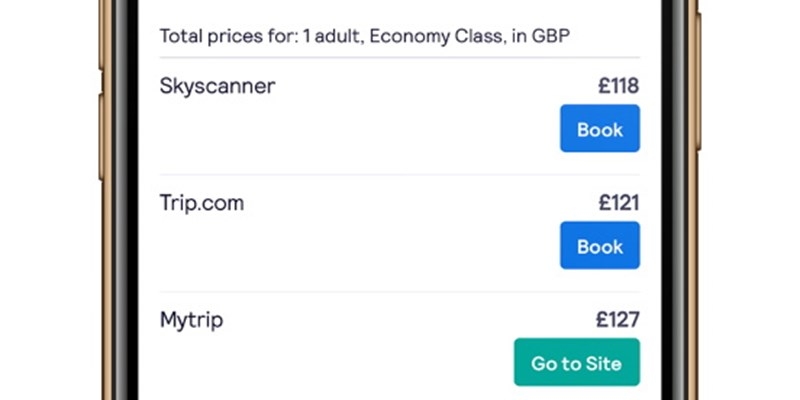Tap the £127 price
This screenshot has height=400, width=800.
click(x=618, y=321)
